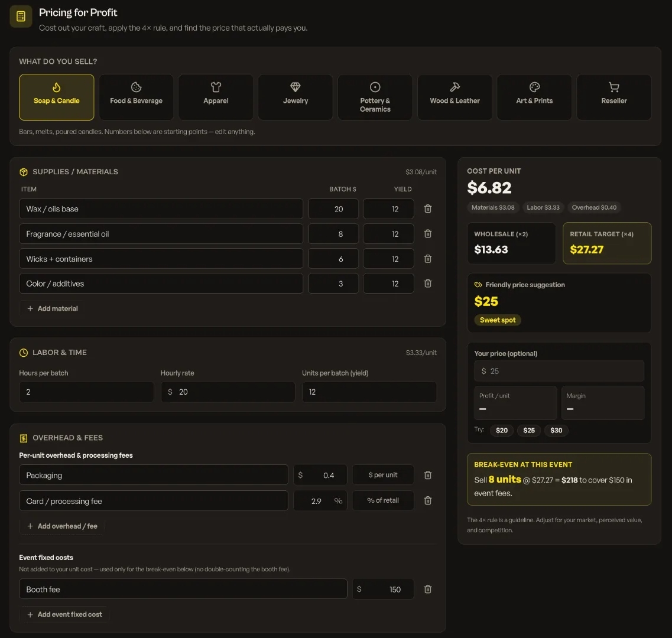Click the Friendly price suggestion tag icon
The width and height of the screenshot is (672, 638).
[x=478, y=285]
